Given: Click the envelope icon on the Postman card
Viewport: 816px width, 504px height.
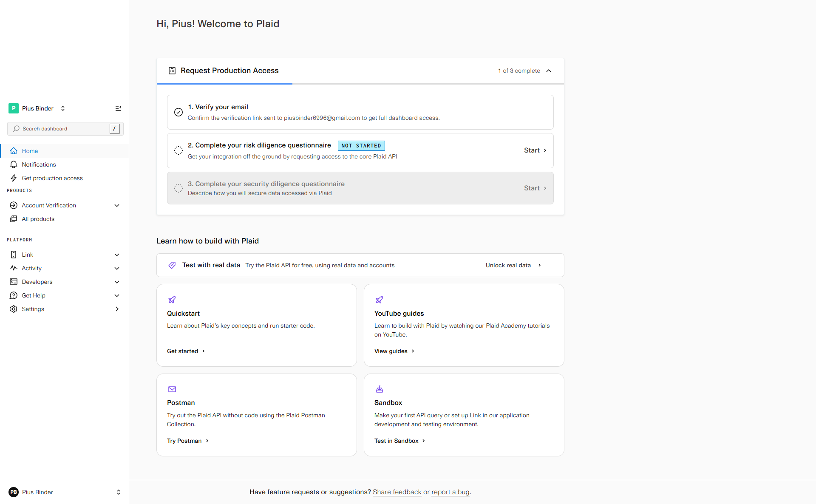Looking at the screenshot, I should pos(172,389).
